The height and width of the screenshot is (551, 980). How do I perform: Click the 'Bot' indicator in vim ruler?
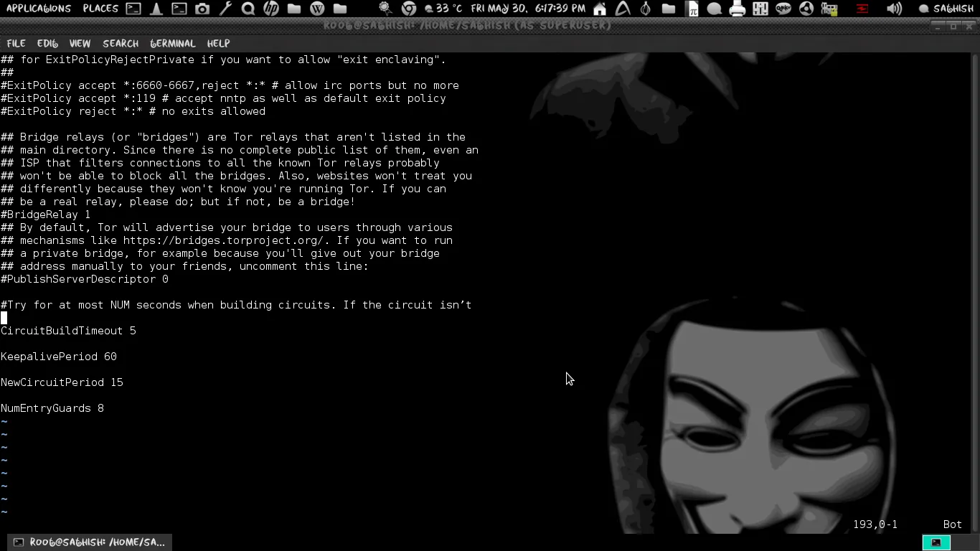953,524
